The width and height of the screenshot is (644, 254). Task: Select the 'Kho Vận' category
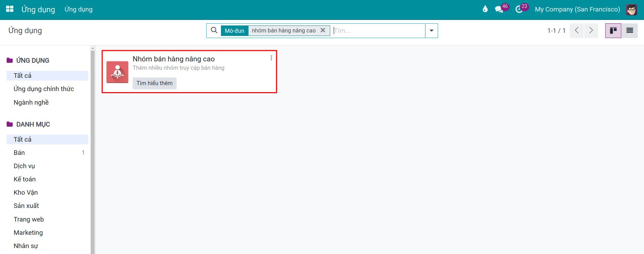[x=47, y=193]
